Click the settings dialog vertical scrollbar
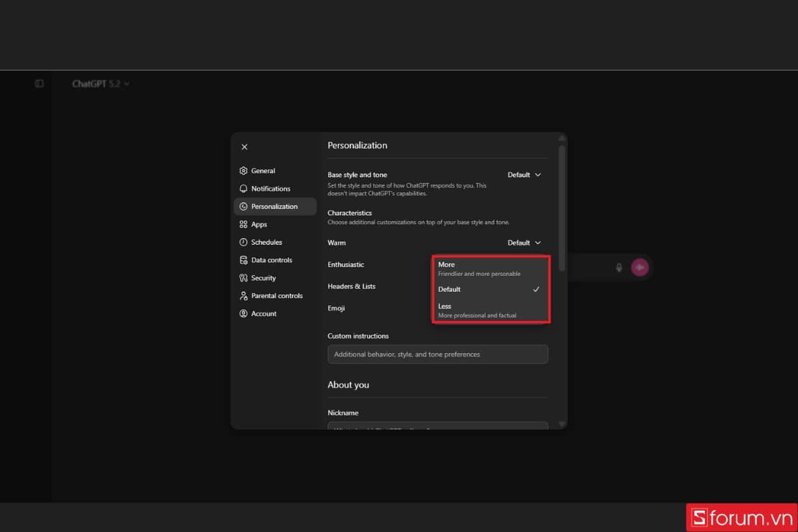Image resolution: width=798 pixels, height=532 pixels. [562, 206]
